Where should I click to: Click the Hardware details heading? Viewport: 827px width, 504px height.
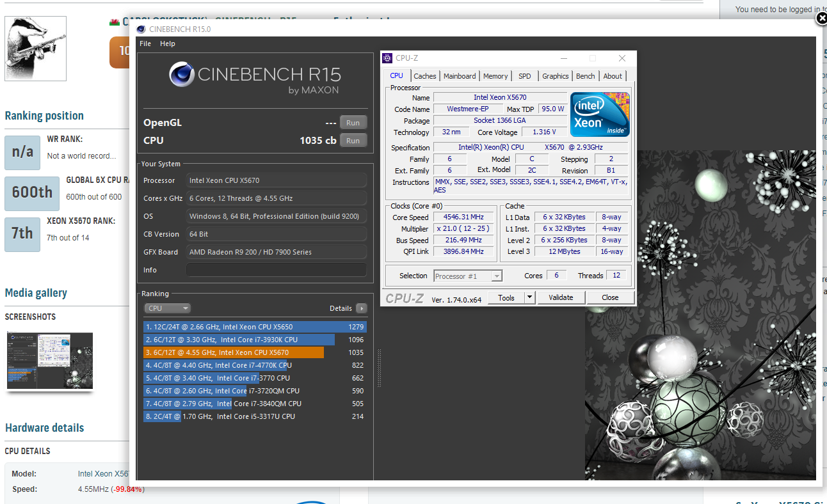click(x=44, y=428)
